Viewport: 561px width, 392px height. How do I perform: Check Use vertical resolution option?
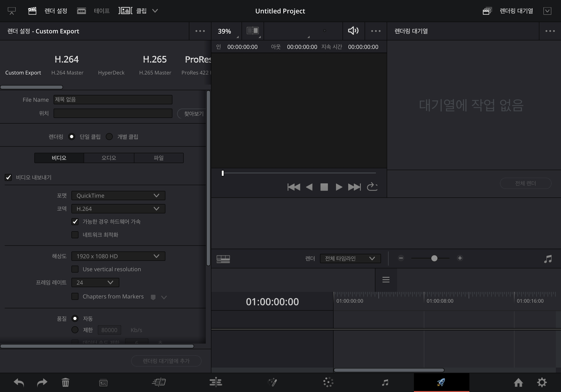(x=75, y=269)
